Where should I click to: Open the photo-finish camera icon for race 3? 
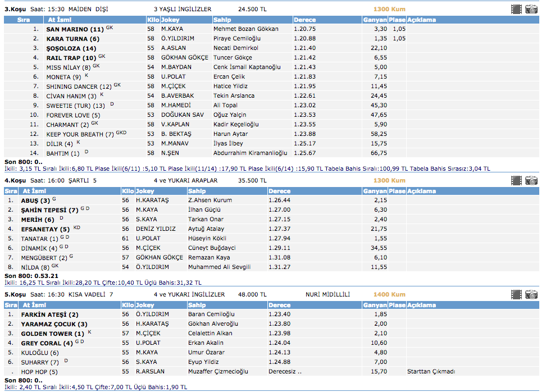tap(531, 9)
